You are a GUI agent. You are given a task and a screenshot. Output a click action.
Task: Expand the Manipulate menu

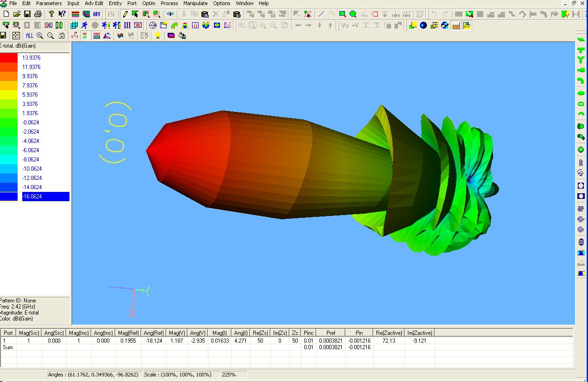(x=195, y=3)
